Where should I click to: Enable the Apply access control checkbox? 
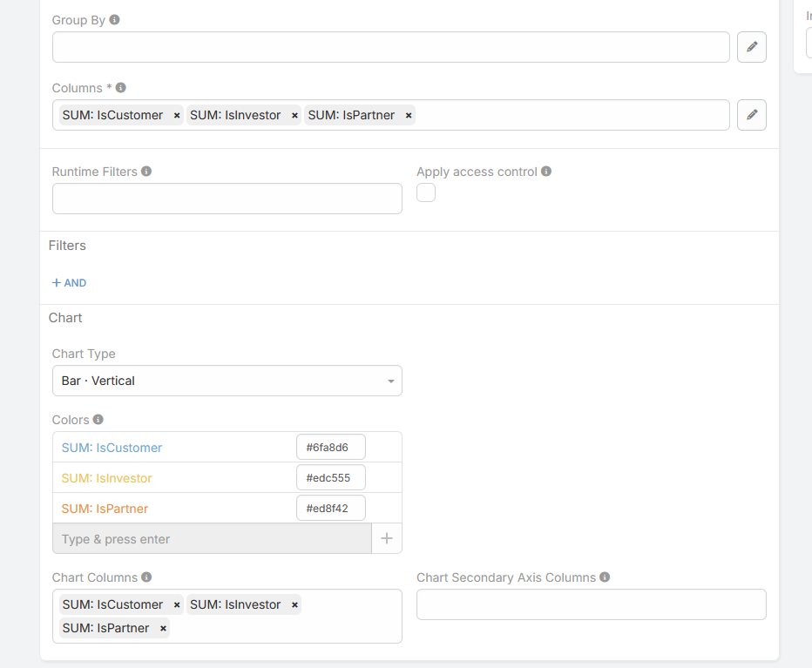pos(426,193)
